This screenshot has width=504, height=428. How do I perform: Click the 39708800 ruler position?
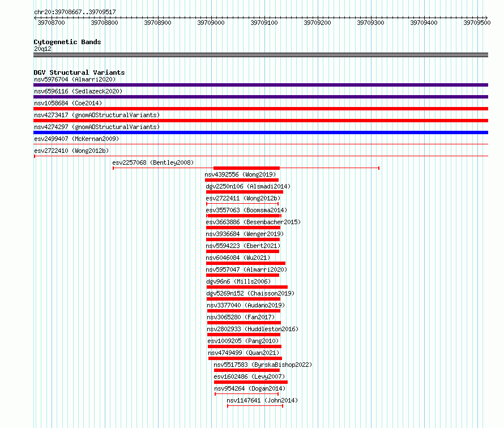(104, 23)
